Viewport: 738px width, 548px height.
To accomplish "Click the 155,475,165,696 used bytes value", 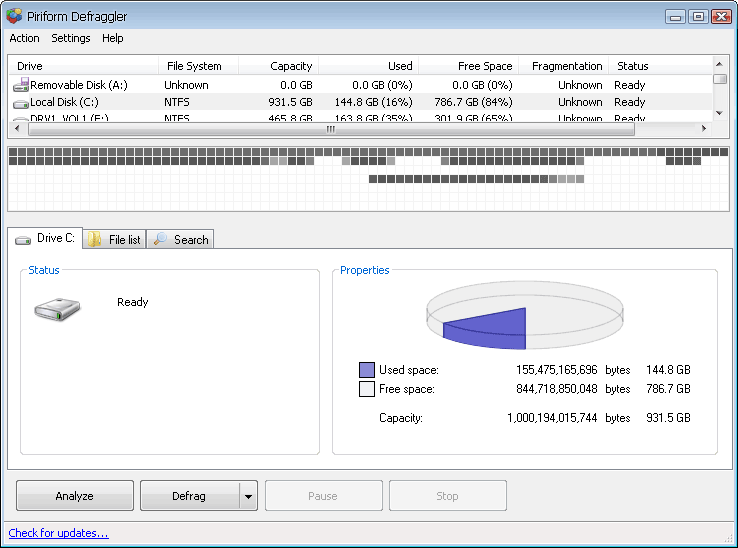I will [557, 370].
